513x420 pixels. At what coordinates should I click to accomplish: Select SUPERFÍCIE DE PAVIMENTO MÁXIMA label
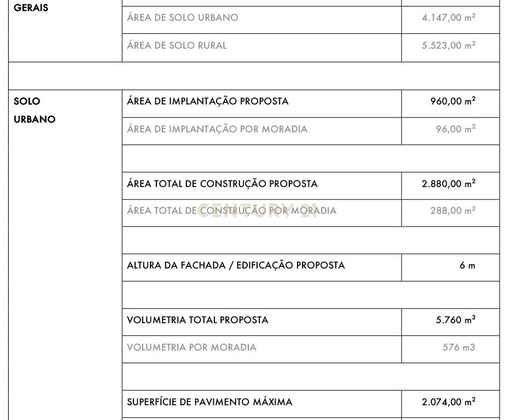coord(209,402)
